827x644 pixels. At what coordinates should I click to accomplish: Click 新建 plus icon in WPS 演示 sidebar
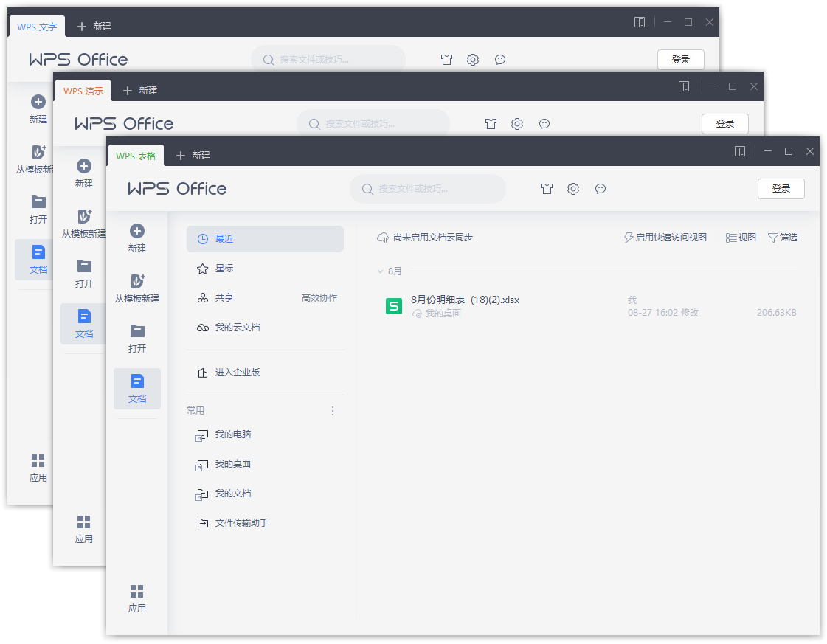tap(84, 166)
